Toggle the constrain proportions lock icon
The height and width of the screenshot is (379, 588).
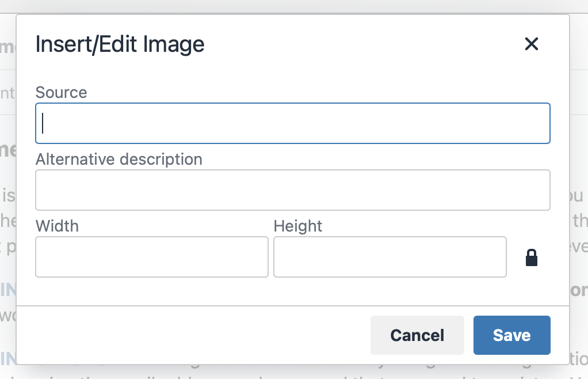tap(532, 257)
